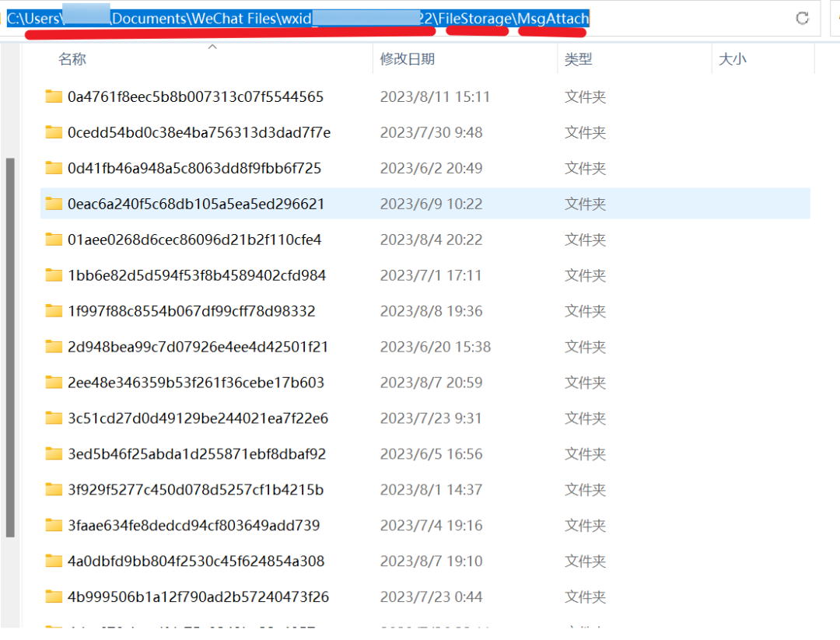
Task: Click date 2023/8/1 14:37
Action: (x=431, y=489)
